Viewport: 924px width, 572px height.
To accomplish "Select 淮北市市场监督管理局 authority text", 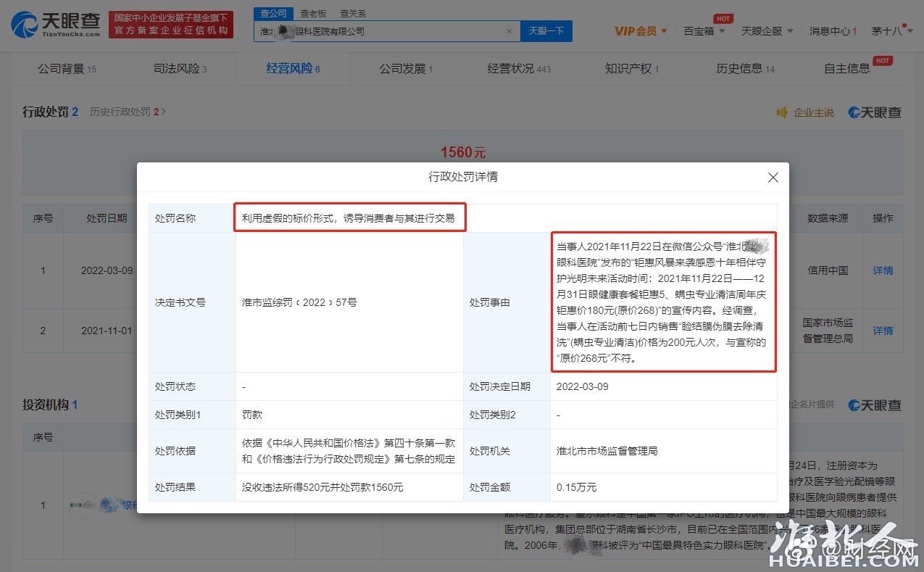I will pyautogui.click(x=607, y=451).
